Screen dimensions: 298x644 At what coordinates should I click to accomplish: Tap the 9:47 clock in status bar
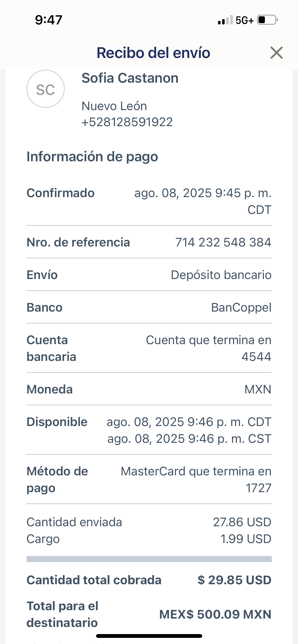click(49, 20)
